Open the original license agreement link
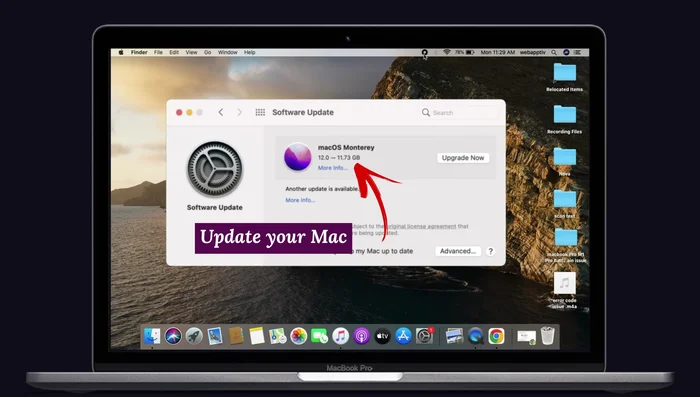Image resolution: width=700 pixels, height=397 pixels. tap(421, 226)
